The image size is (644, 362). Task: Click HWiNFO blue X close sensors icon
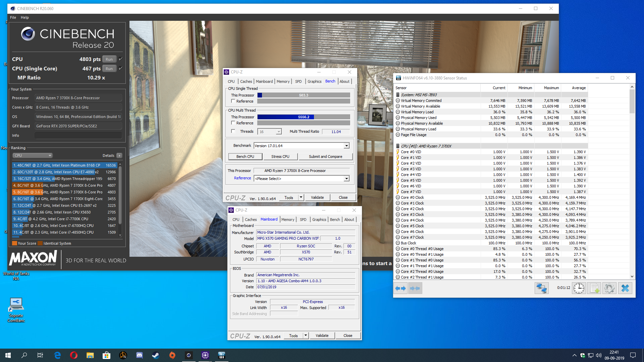625,288
